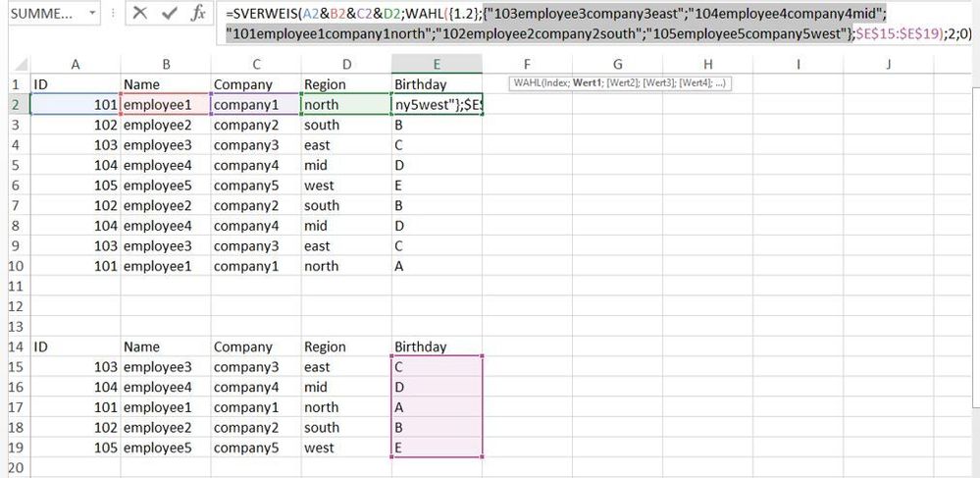
Task: Select cell B2 employee1
Action: (x=166, y=104)
